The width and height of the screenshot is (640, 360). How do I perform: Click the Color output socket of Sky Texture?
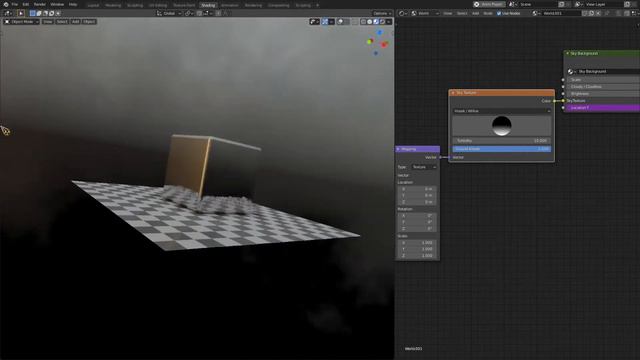click(x=554, y=101)
